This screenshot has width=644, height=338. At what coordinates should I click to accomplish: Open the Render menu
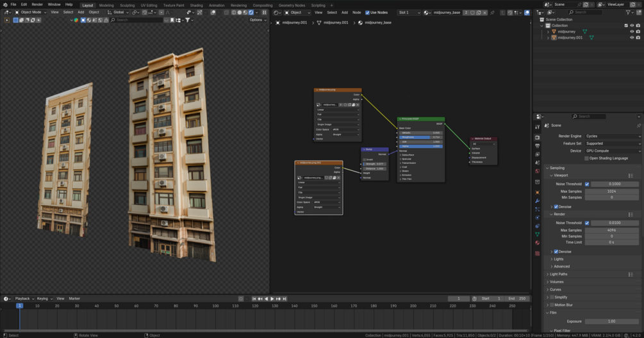[x=37, y=4]
